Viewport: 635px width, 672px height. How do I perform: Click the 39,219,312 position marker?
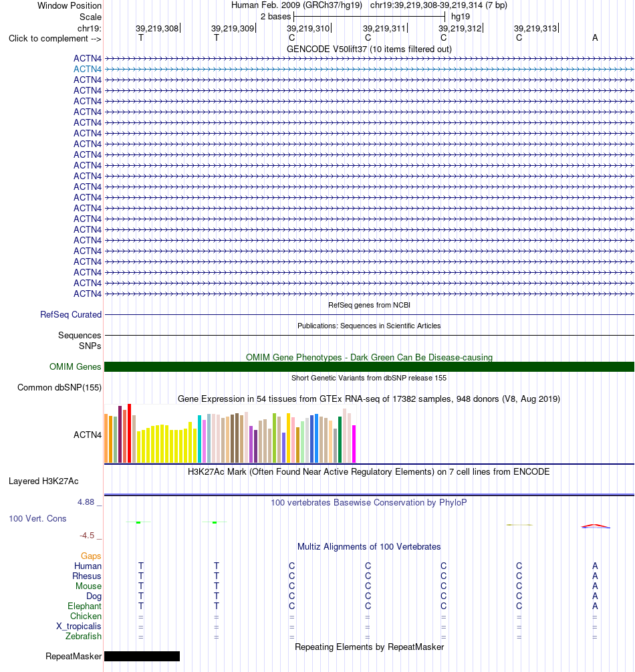point(460,28)
